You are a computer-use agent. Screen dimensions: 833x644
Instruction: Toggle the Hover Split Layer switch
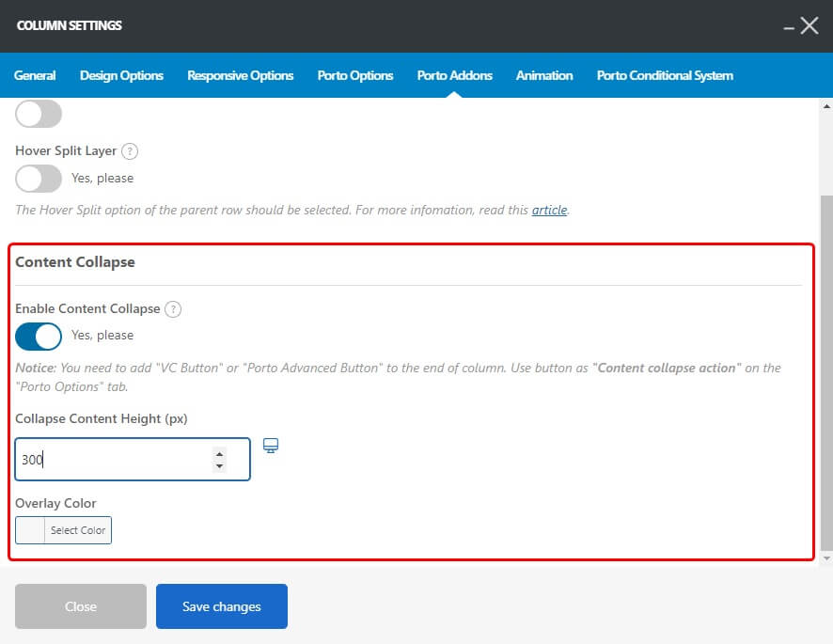[x=39, y=178]
